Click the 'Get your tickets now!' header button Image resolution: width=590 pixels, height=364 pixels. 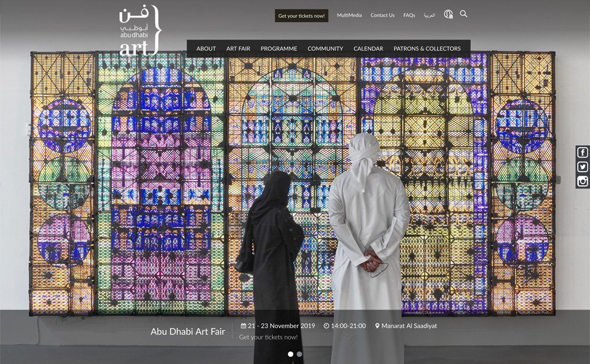301,16
